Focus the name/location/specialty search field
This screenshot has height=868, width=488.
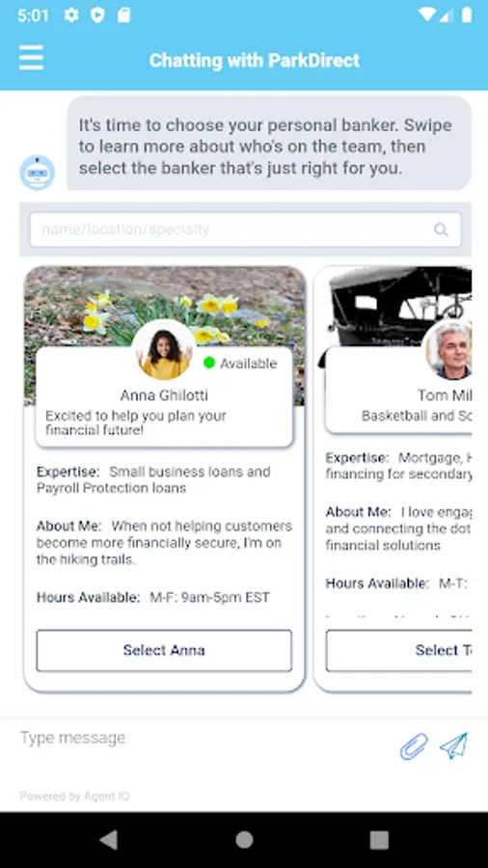coord(245,230)
